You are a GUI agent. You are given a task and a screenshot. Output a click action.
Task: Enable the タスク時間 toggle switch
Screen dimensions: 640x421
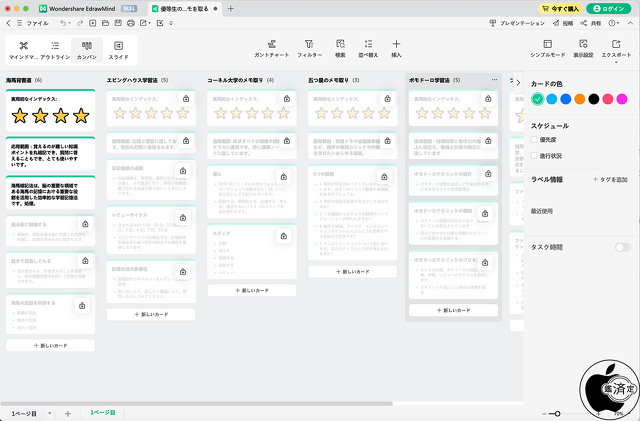pos(622,247)
